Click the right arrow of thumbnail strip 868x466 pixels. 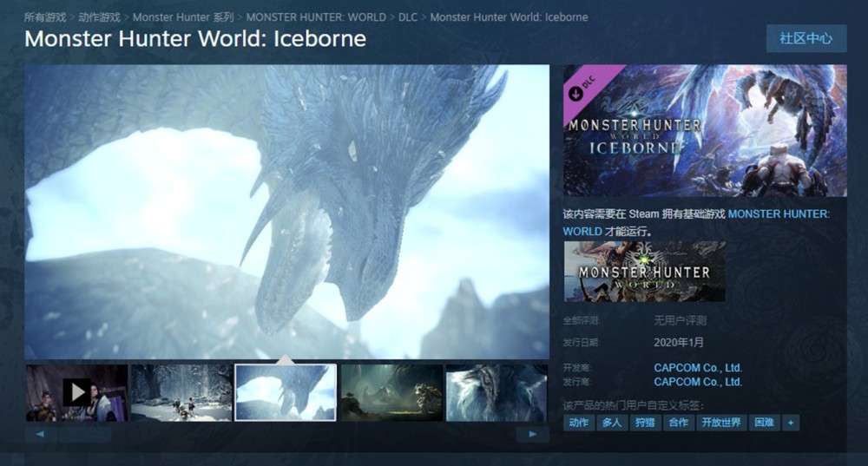[533, 435]
